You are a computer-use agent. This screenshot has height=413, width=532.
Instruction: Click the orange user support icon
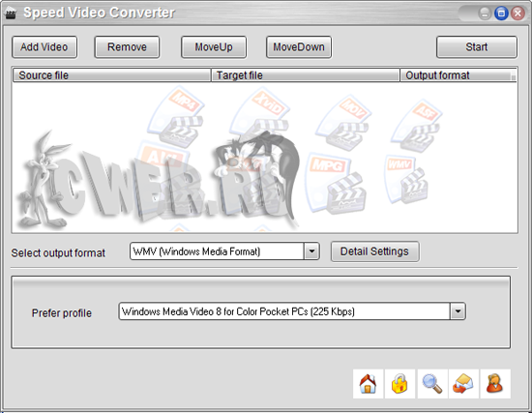pyautogui.click(x=495, y=384)
